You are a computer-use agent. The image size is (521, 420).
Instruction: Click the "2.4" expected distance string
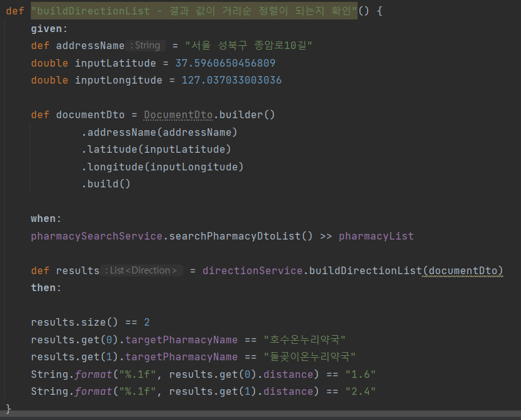[361, 392]
